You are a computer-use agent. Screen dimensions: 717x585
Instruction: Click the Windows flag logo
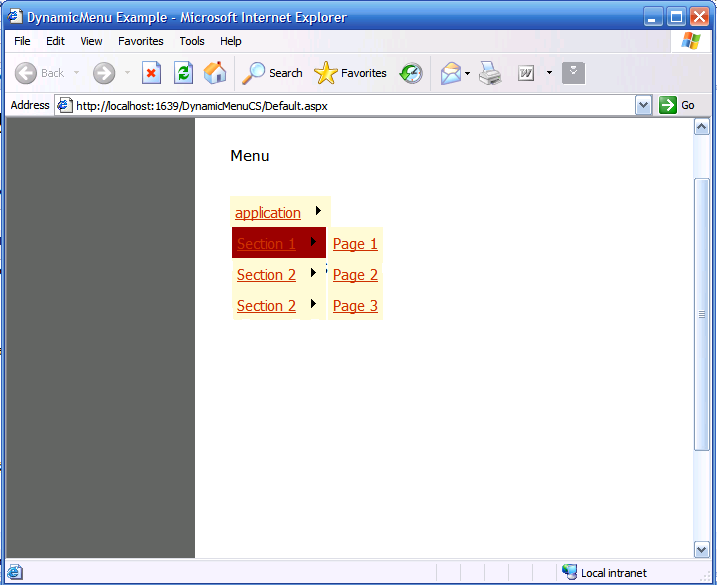pyautogui.click(x=690, y=41)
